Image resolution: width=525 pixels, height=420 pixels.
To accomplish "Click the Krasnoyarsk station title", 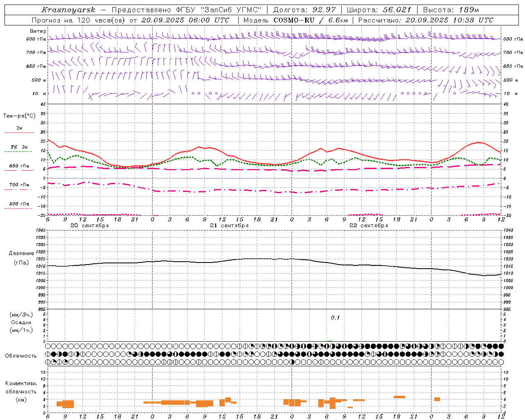I will coord(68,10).
